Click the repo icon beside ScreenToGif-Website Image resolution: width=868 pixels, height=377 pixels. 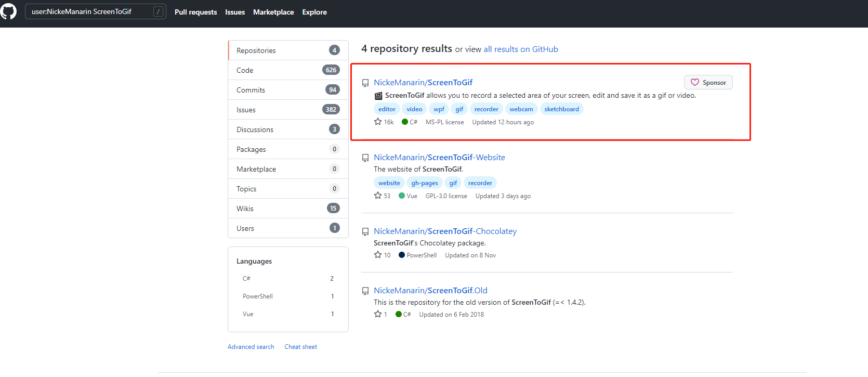pos(365,158)
